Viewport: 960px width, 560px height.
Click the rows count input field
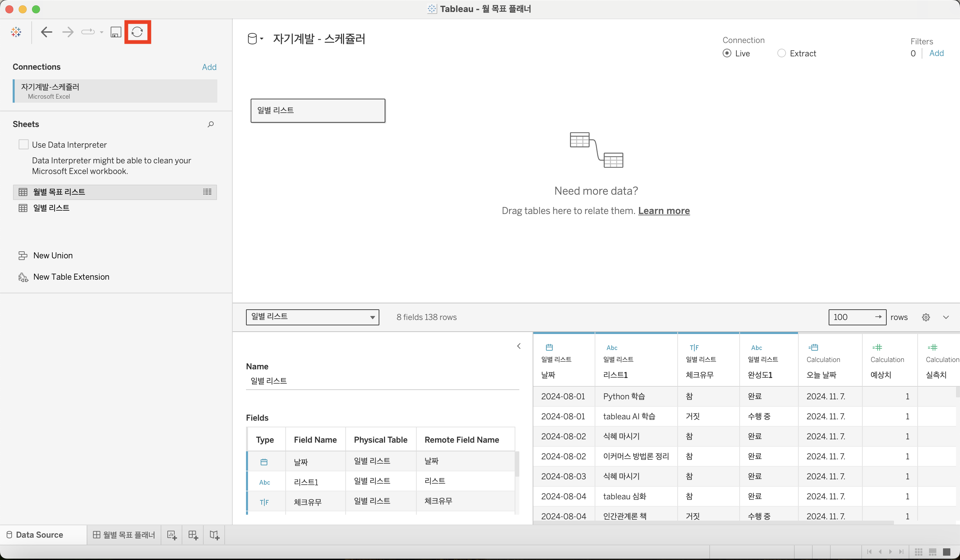(857, 317)
